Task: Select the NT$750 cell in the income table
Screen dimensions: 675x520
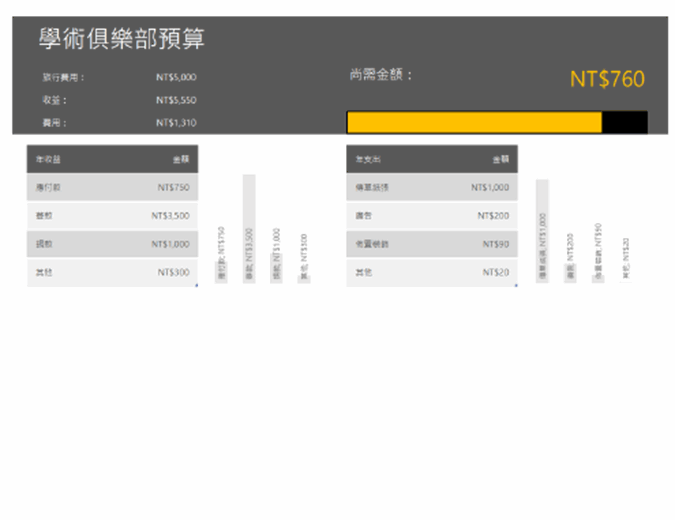Action: point(173,187)
